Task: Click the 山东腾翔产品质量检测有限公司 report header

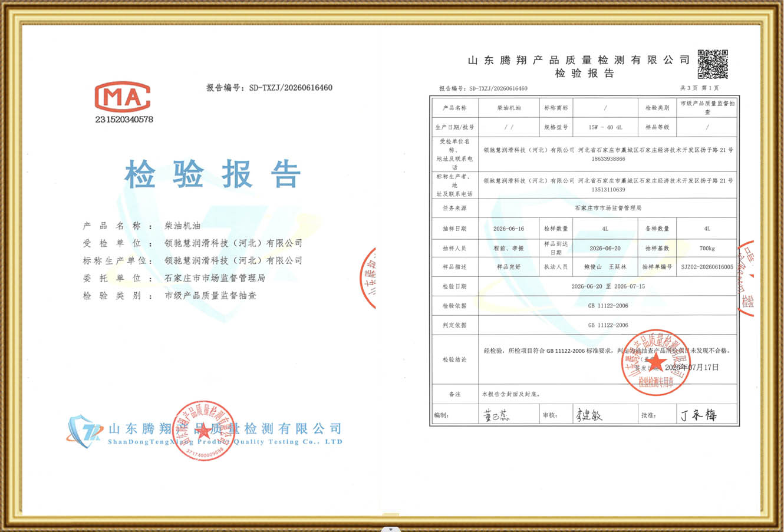Action: click(579, 60)
